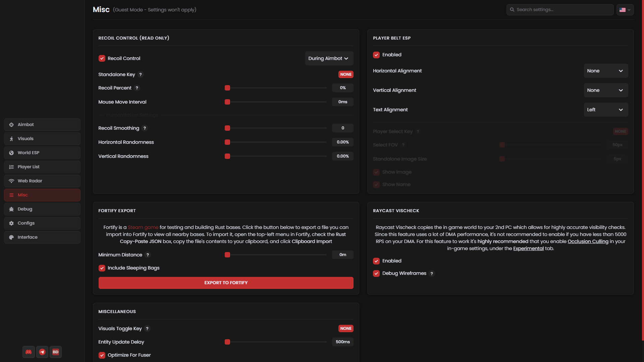Click the Debug bug icon
The height and width of the screenshot is (362, 644).
(x=11, y=209)
